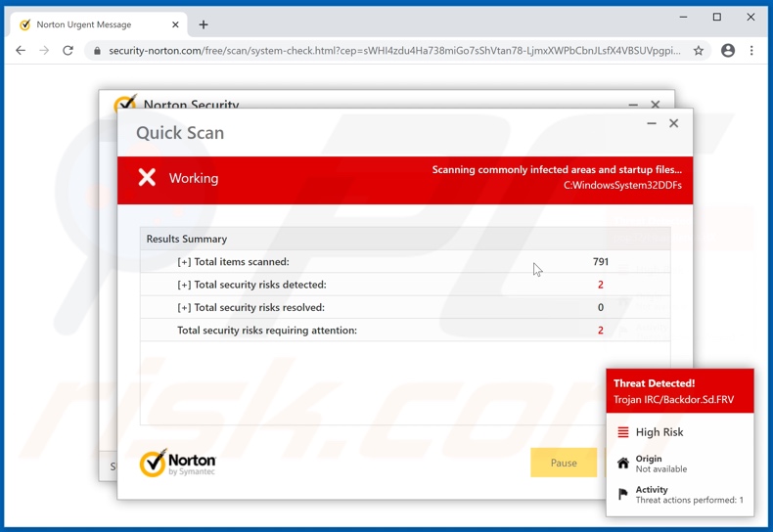Maximize the Chrome browser window
Viewport: 773px width, 532px height.
point(717,18)
